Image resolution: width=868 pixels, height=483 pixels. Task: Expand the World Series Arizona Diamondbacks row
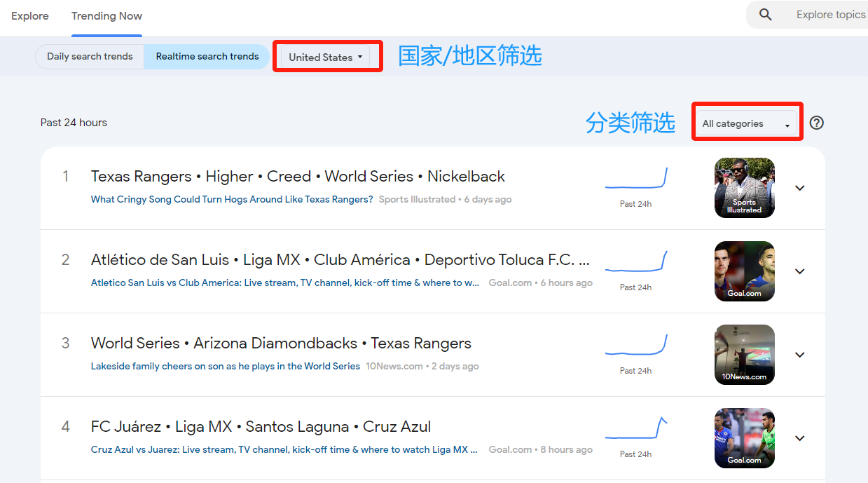[799, 355]
